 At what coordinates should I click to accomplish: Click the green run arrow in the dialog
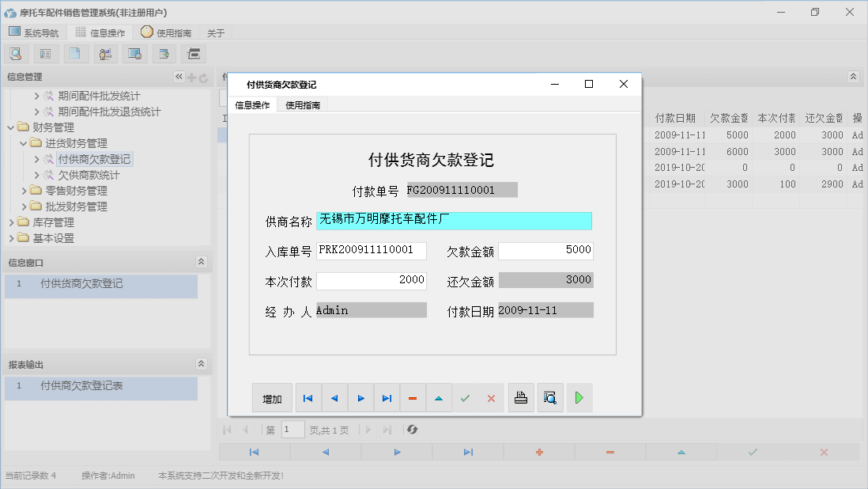point(578,398)
